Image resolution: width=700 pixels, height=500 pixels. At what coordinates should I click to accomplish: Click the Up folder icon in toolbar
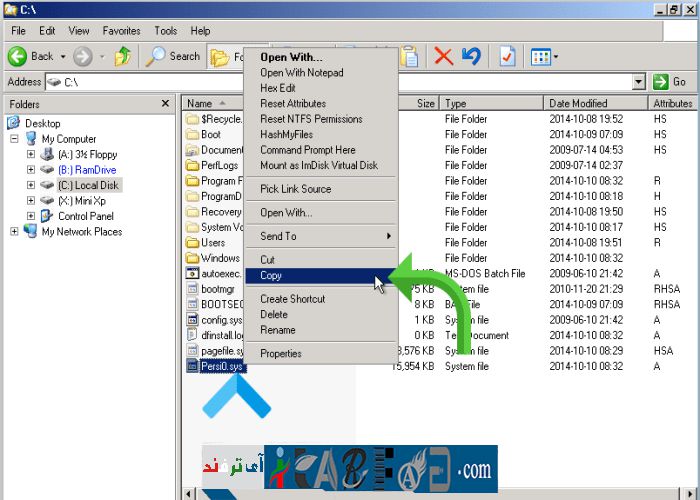[x=123, y=56]
